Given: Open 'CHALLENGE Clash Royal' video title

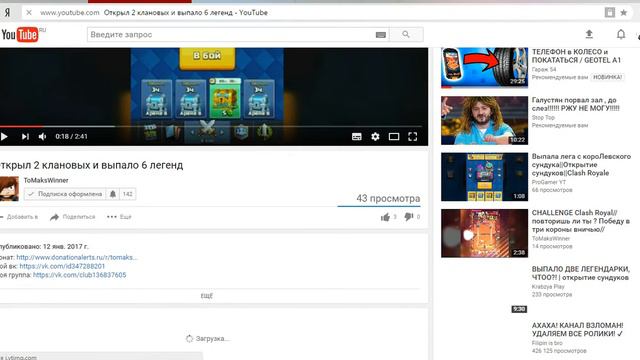Looking at the screenshot, I should click(580, 221).
